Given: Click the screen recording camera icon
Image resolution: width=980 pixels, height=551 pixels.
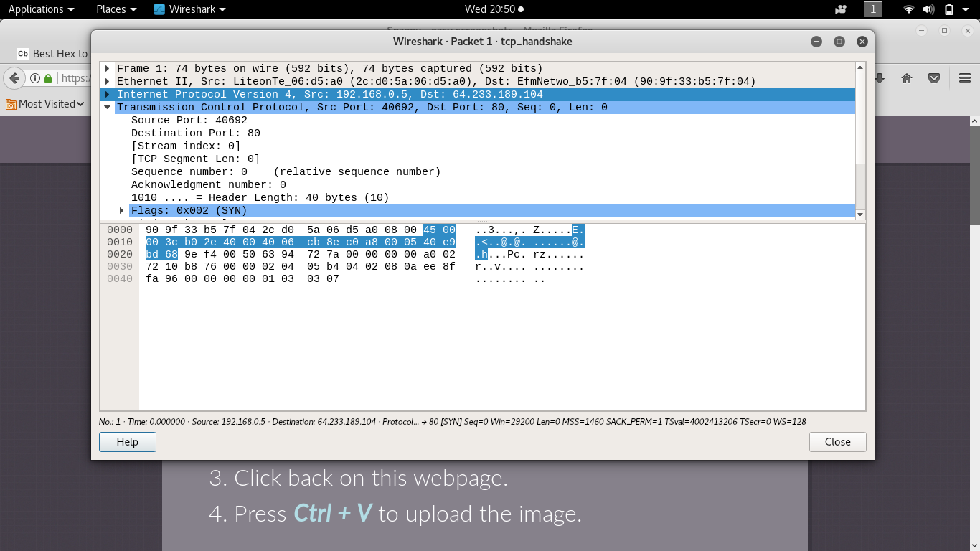Looking at the screenshot, I should (841, 9).
